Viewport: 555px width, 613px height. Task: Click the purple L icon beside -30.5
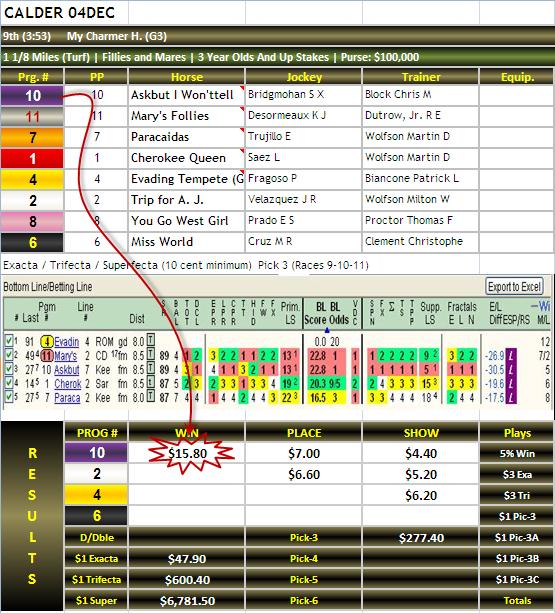click(511, 369)
